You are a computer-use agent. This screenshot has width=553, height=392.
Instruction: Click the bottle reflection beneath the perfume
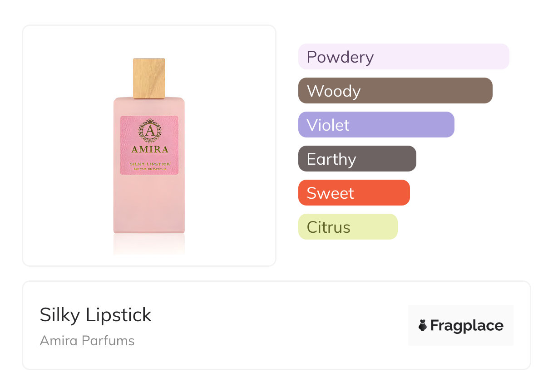coord(149,244)
